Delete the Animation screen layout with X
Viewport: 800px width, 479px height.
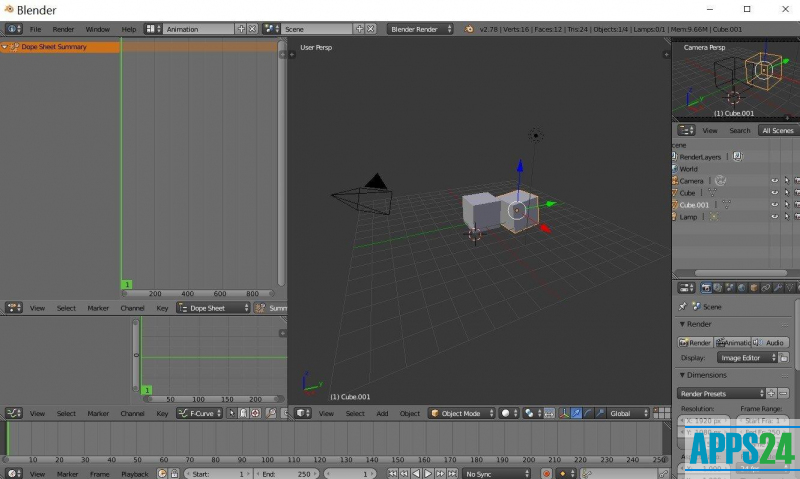(252, 29)
